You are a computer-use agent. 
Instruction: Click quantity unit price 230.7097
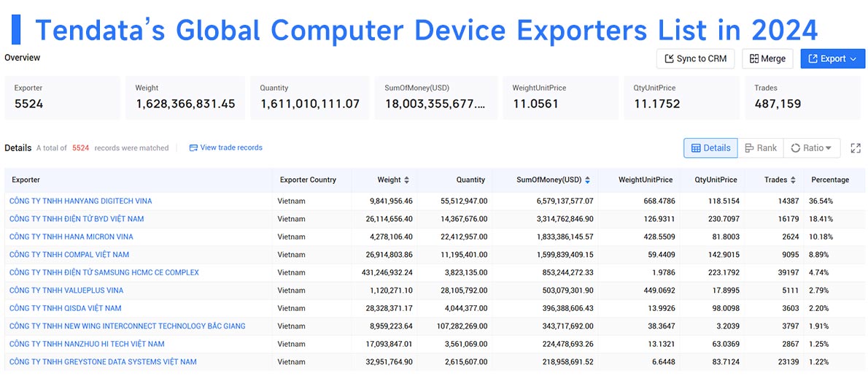point(722,219)
